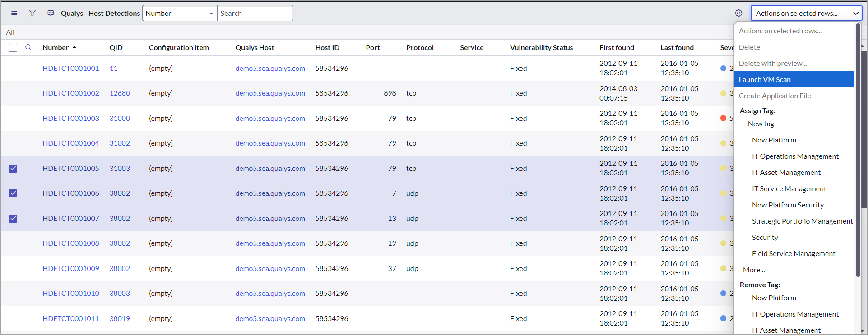Click More... in the Assign Tag list
Image resolution: width=868 pixels, height=335 pixels.
754,270
